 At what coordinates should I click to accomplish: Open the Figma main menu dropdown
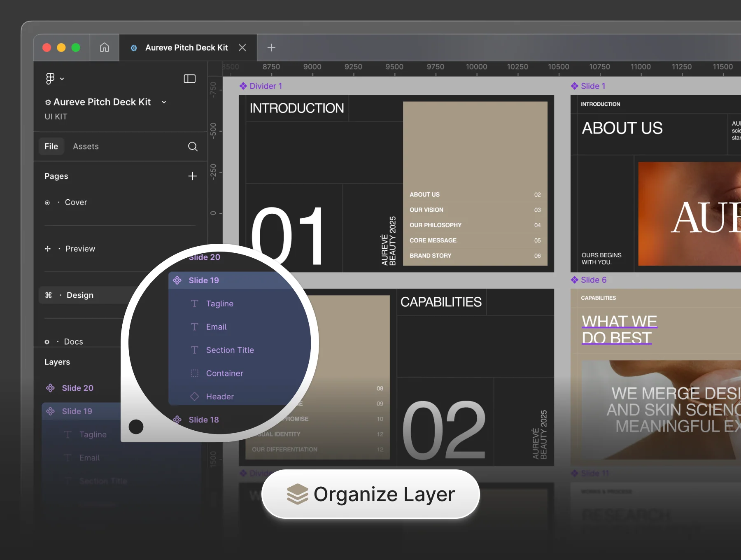pyautogui.click(x=54, y=78)
